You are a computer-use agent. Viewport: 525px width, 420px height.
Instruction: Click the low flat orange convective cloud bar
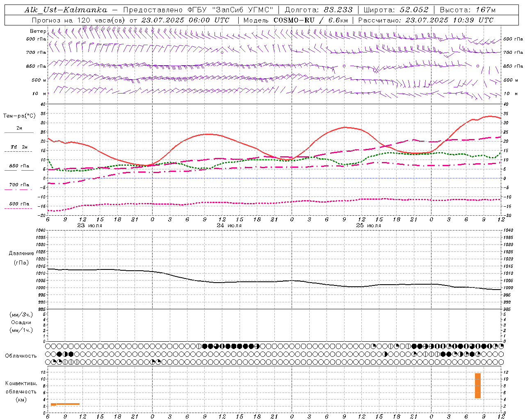[65, 404]
